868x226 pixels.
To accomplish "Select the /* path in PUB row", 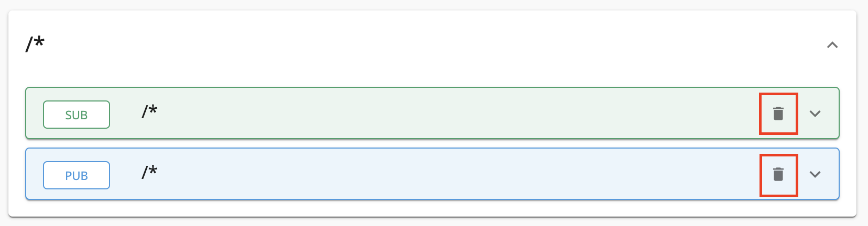I will click(x=149, y=172).
